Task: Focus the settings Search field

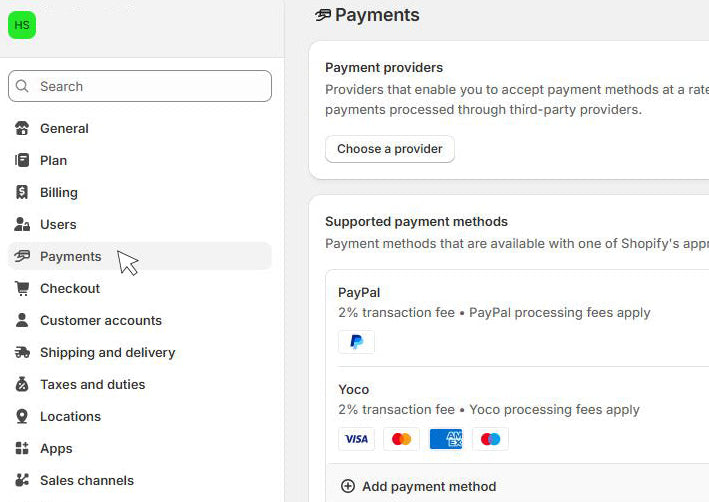Action: coord(150,86)
